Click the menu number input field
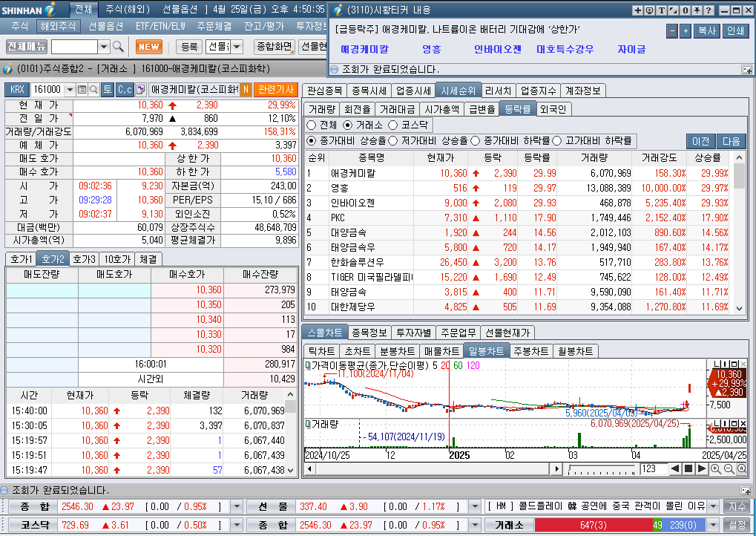The width and height of the screenshot is (756, 536). click(75, 47)
